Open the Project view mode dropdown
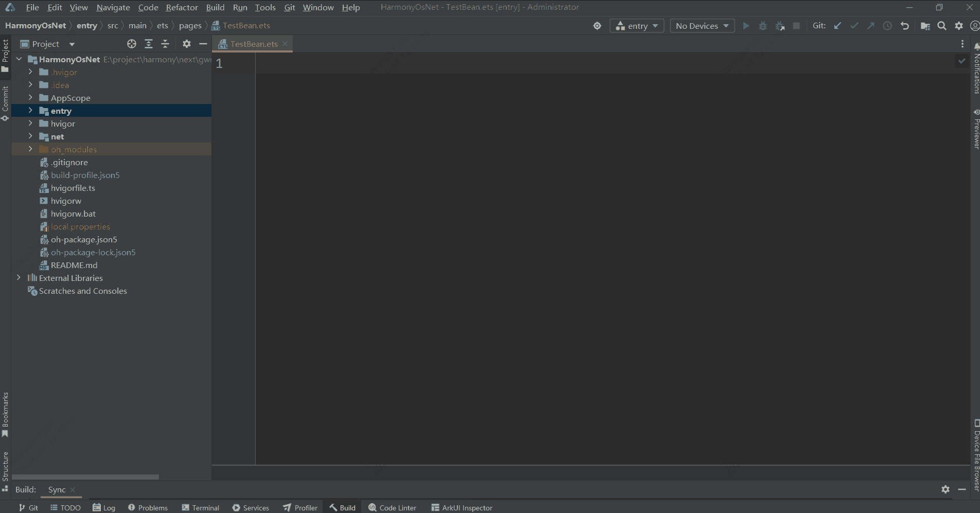This screenshot has height=513, width=980. (x=72, y=44)
